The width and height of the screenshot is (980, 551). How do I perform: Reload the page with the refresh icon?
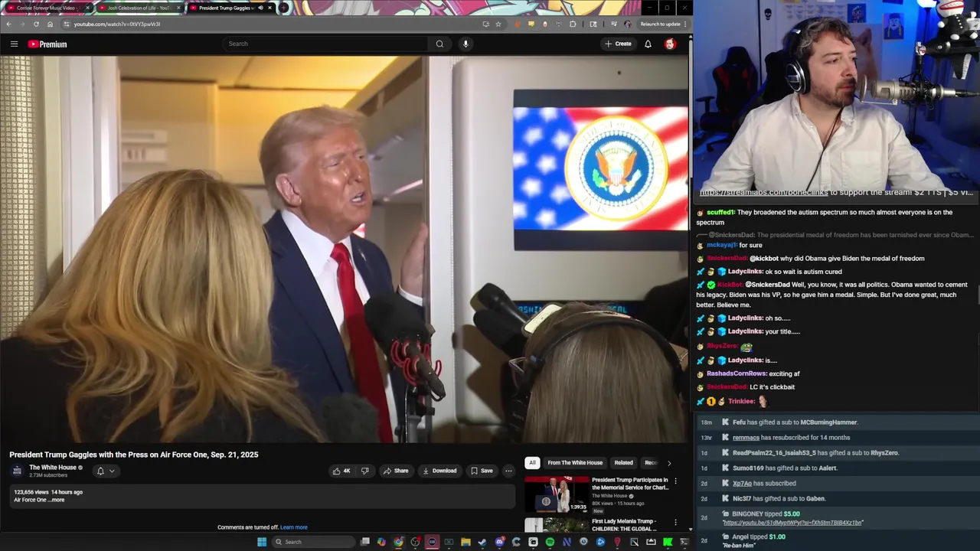pos(36,24)
